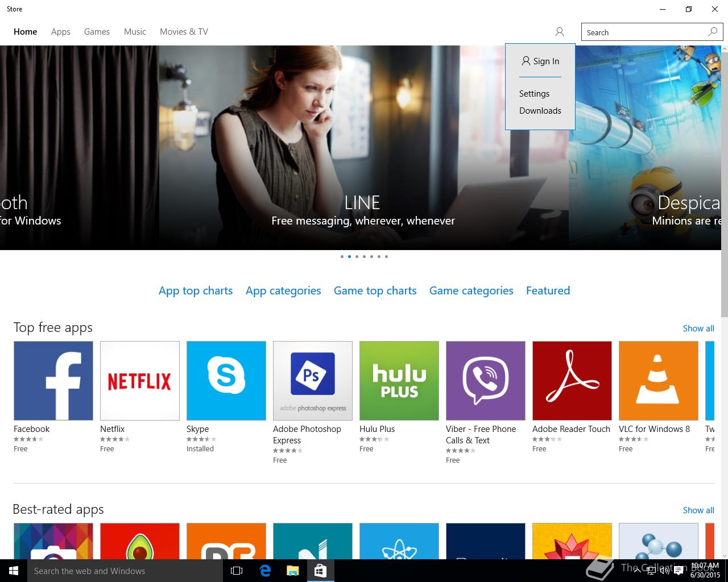Screen dimensions: 728x582
Task: Click the Search the web and Windows box
Action: click(x=125, y=571)
